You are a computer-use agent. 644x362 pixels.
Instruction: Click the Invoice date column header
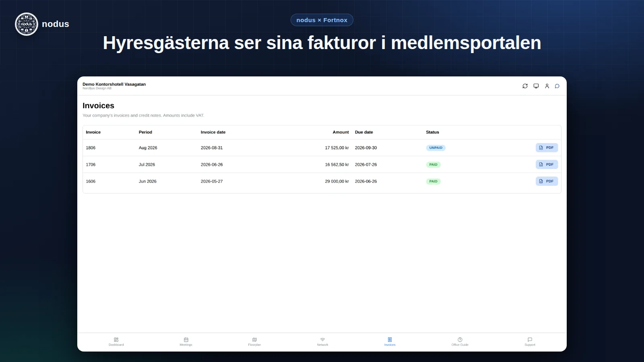[213, 132]
